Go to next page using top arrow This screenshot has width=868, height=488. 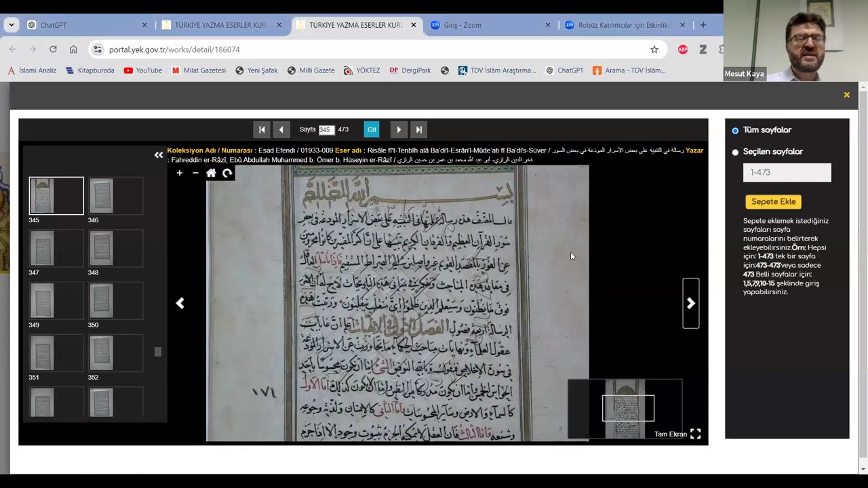pos(399,129)
